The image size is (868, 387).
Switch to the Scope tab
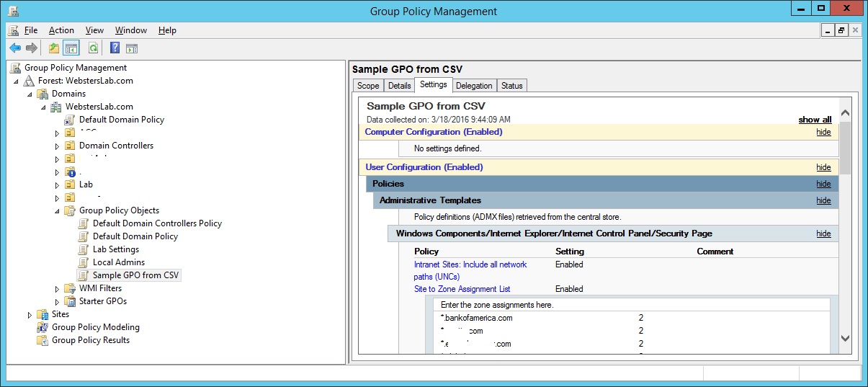(x=368, y=86)
